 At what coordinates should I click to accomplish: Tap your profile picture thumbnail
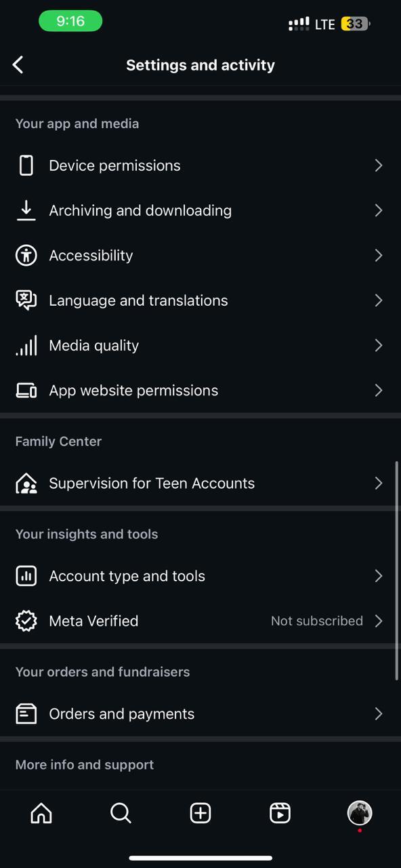(360, 813)
